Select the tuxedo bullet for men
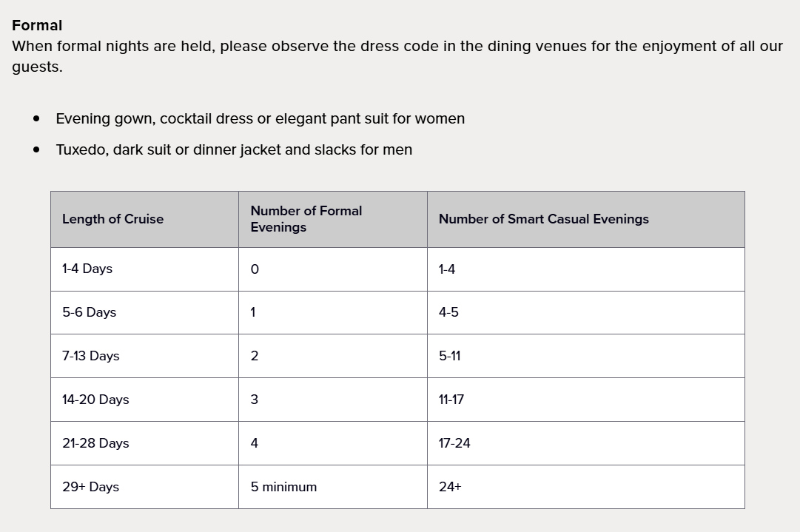 point(234,149)
